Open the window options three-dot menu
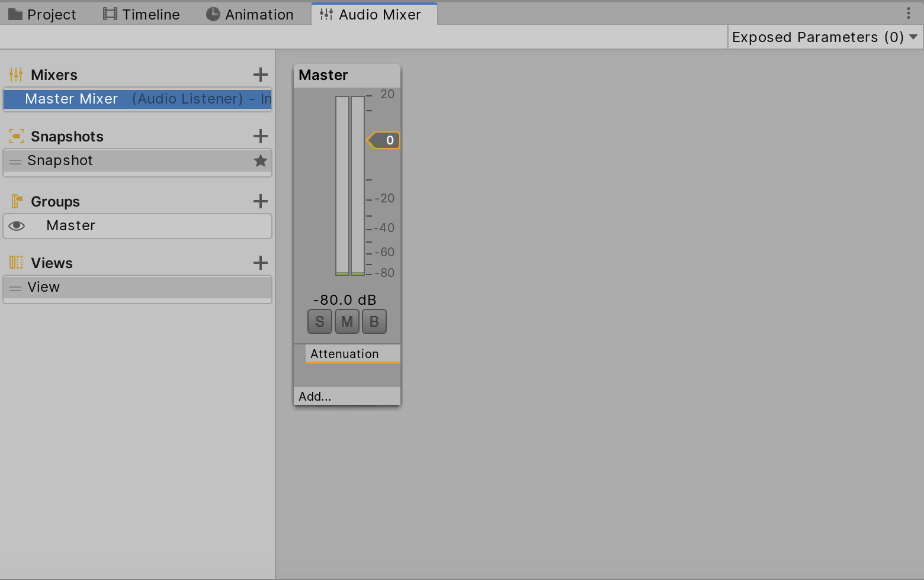This screenshot has width=924, height=580. pyautogui.click(x=909, y=13)
